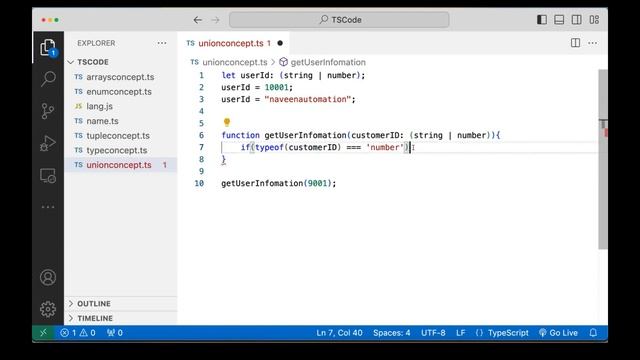
Task: Open the Accounts menu icon
Action: tap(48, 278)
